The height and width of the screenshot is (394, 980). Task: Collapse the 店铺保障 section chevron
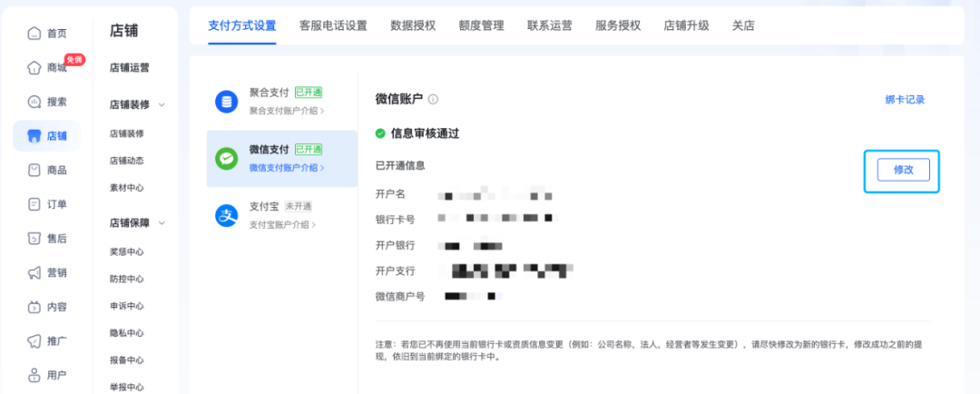click(162, 223)
